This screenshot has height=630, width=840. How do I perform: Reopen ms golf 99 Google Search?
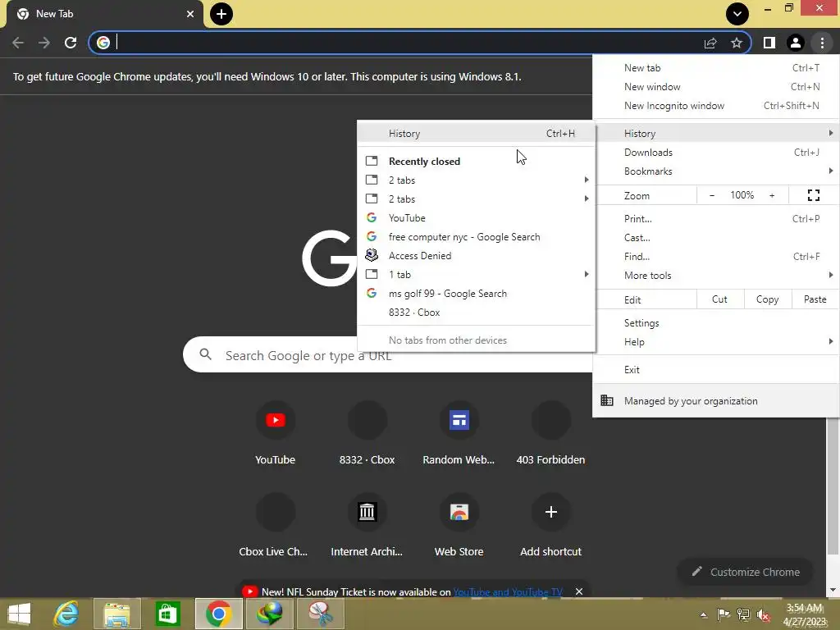(x=476, y=294)
